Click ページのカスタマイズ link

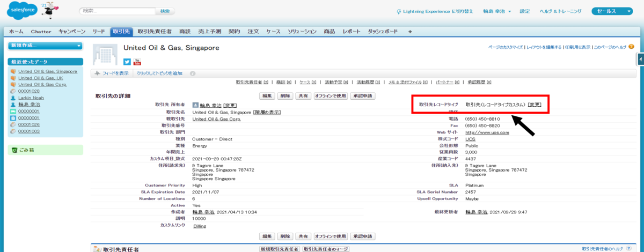pyautogui.click(x=505, y=47)
